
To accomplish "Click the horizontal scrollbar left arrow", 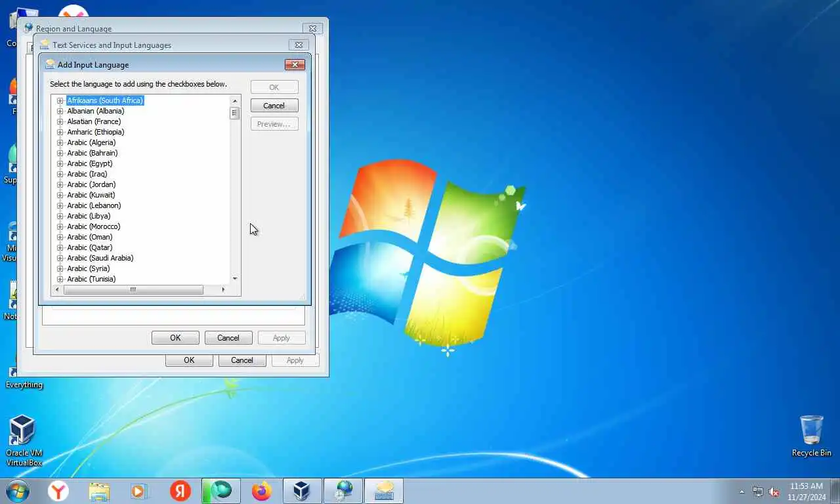I will [x=57, y=289].
